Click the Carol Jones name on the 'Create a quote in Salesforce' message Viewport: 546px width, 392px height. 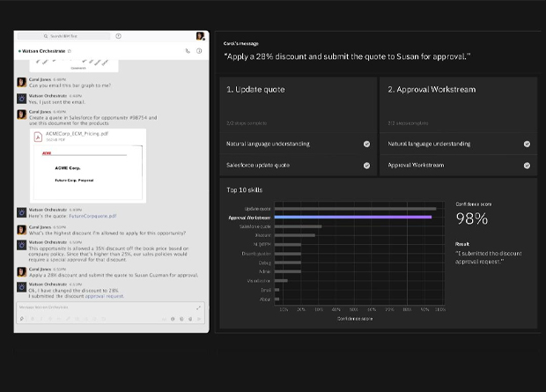coord(40,112)
